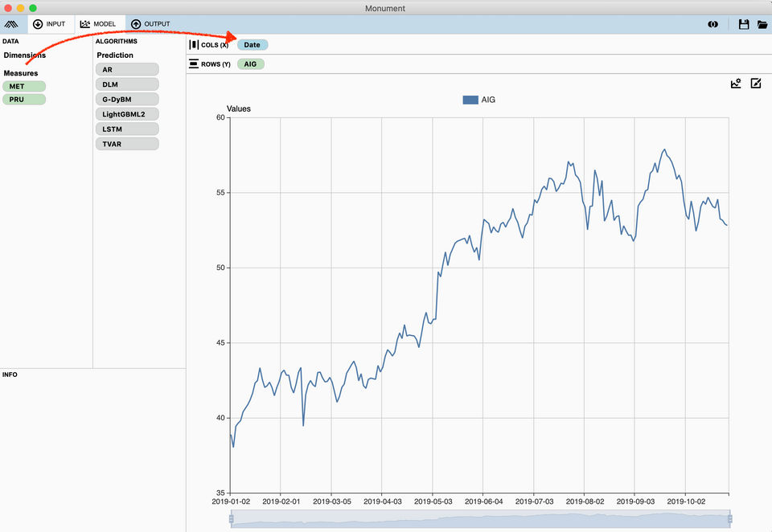Switch to the OUTPUT tab
This screenshot has width=772, height=532.
(150, 23)
